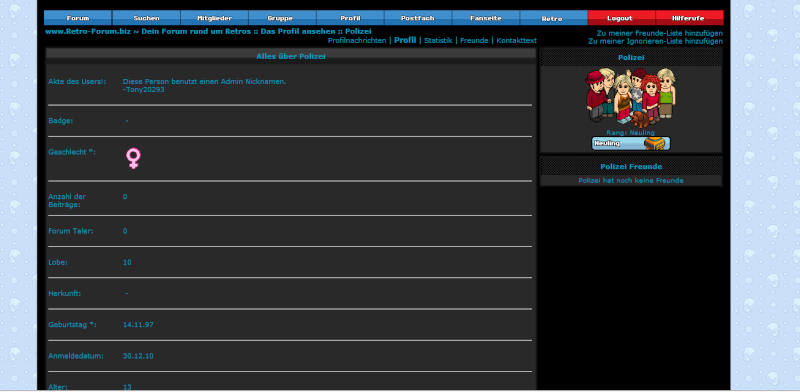Viewport: 800px width, 392px height.
Task: Switch to the Profilnachrichten tab
Action: [357, 40]
